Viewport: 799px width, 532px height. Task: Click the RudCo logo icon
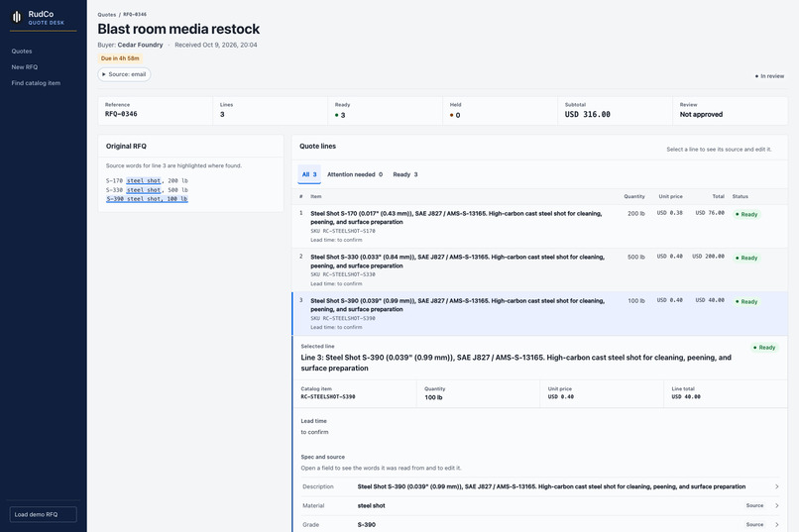(17, 17)
